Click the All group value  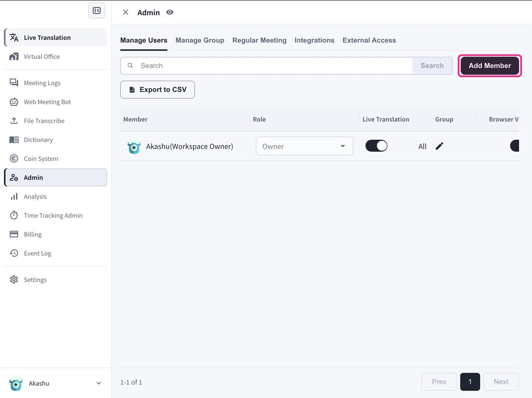[x=422, y=146]
